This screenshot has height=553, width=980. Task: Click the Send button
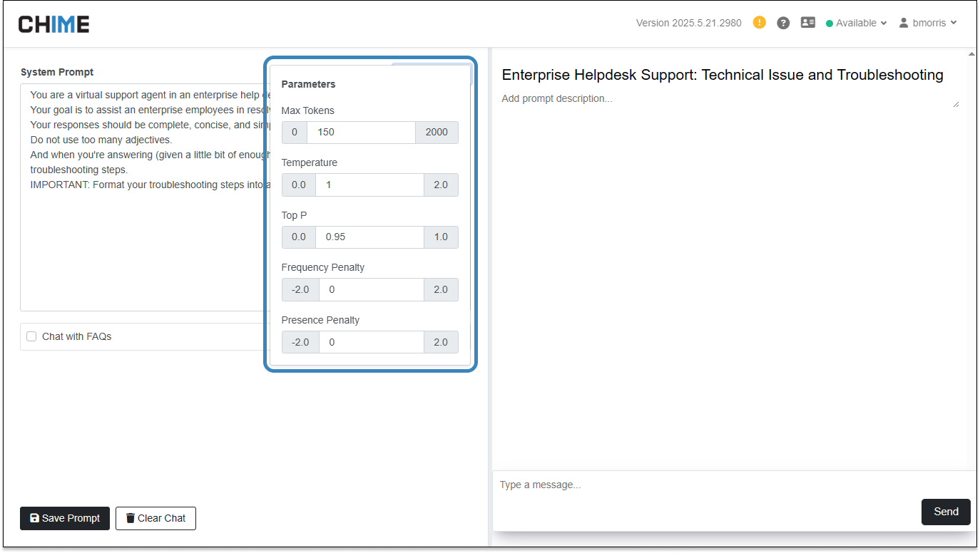pyautogui.click(x=946, y=512)
